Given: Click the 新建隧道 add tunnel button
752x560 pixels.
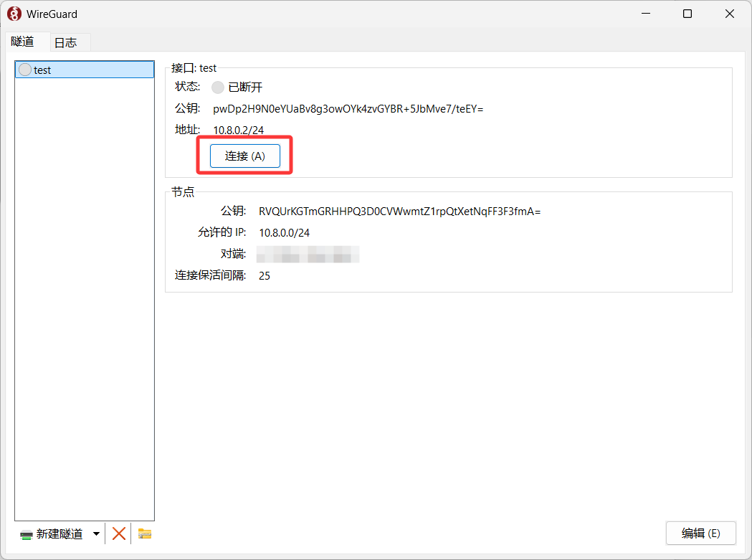Looking at the screenshot, I should [x=52, y=533].
